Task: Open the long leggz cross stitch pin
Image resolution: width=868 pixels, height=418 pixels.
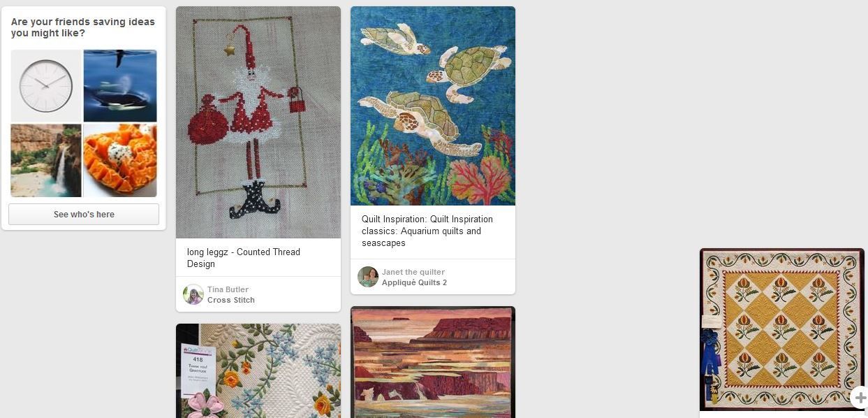Action: [x=258, y=122]
